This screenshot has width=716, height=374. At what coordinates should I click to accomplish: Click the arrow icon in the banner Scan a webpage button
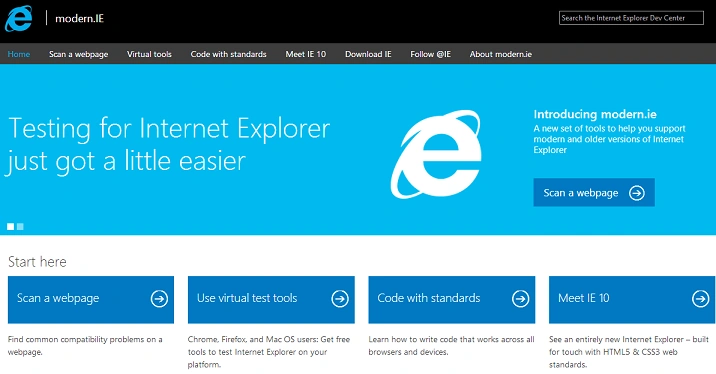pyautogui.click(x=637, y=193)
